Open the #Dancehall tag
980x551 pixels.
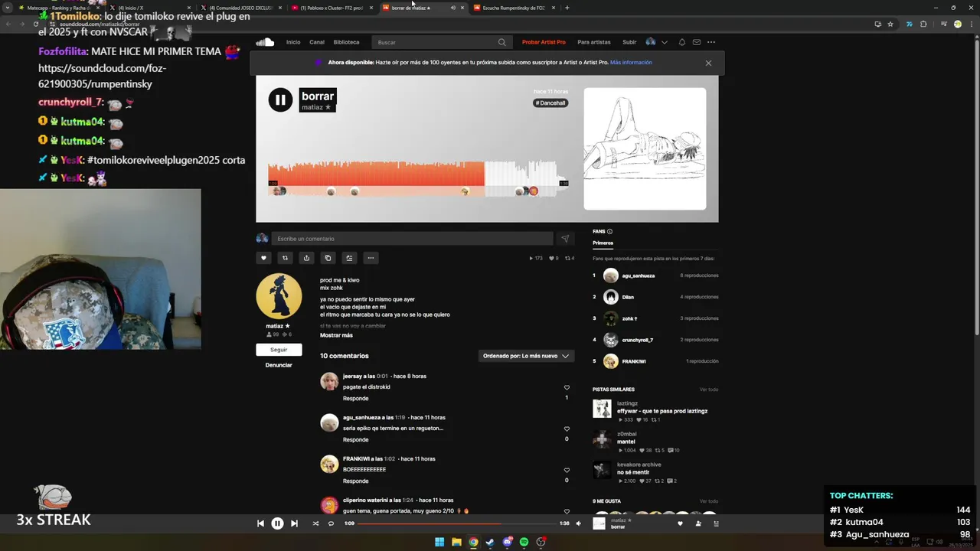550,103
